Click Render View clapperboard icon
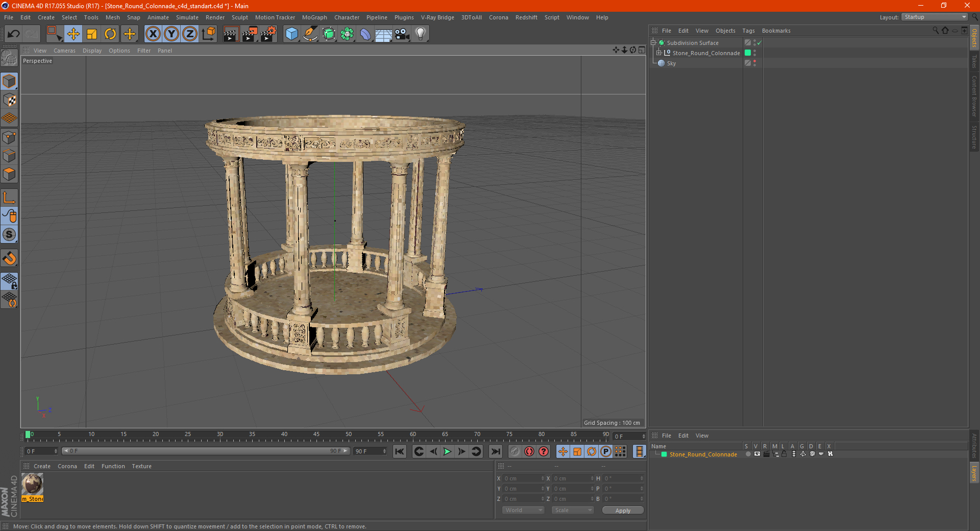980x531 pixels. click(231, 34)
